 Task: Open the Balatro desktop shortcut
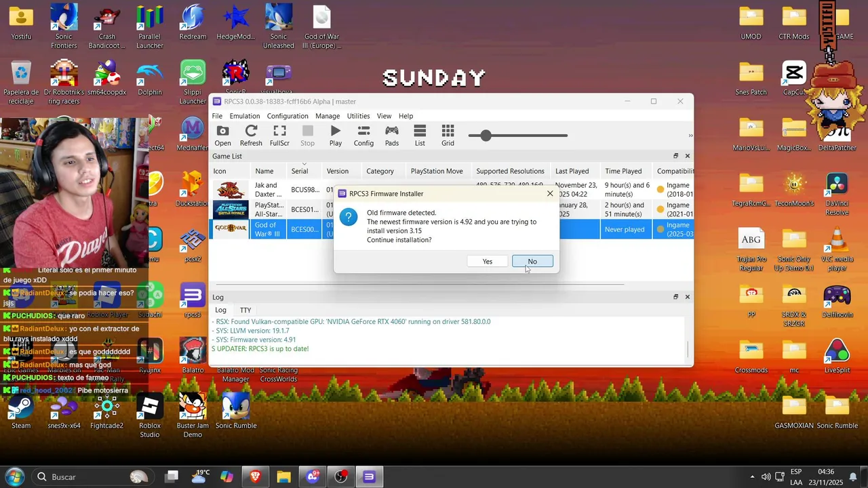(193, 356)
